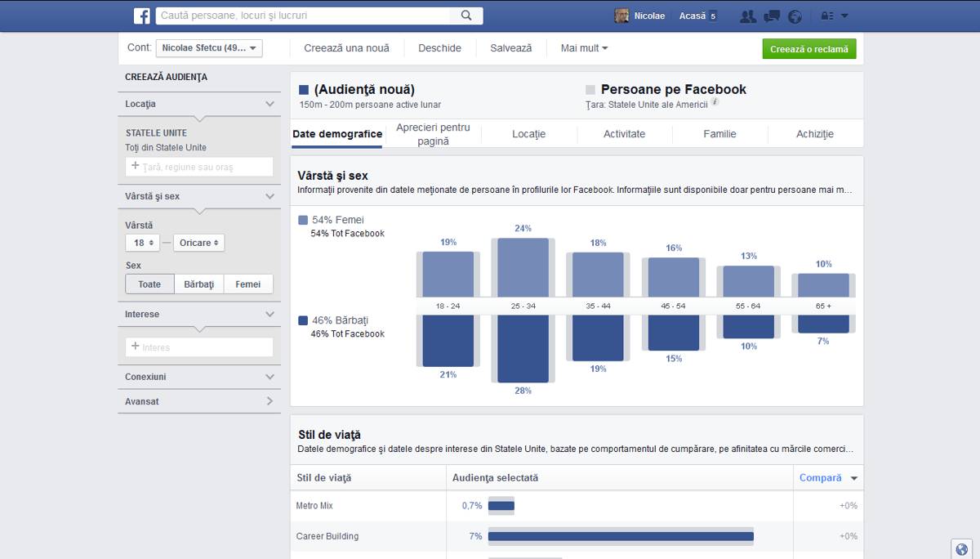Focus the Țară, regiune sau oraș field

click(x=199, y=167)
